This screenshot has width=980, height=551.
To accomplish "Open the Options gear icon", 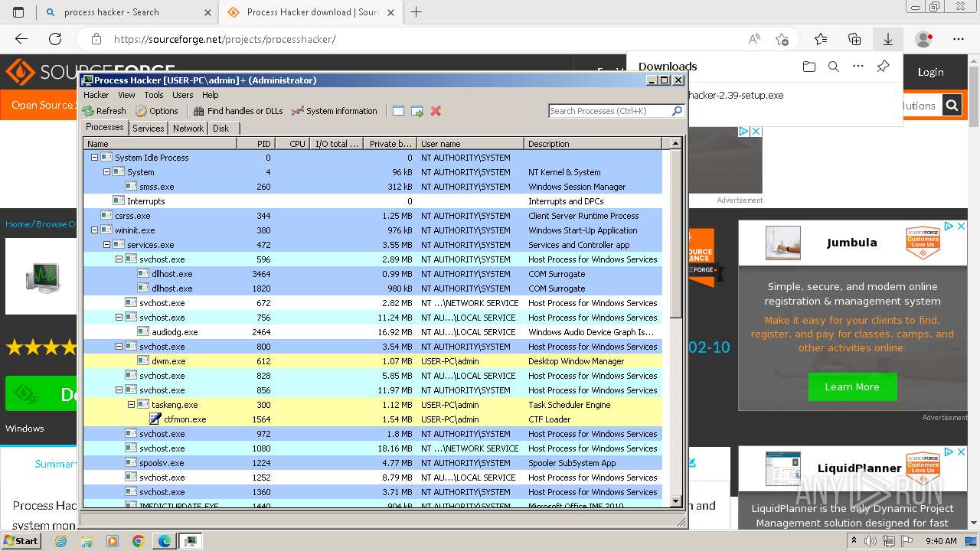I will [x=141, y=111].
